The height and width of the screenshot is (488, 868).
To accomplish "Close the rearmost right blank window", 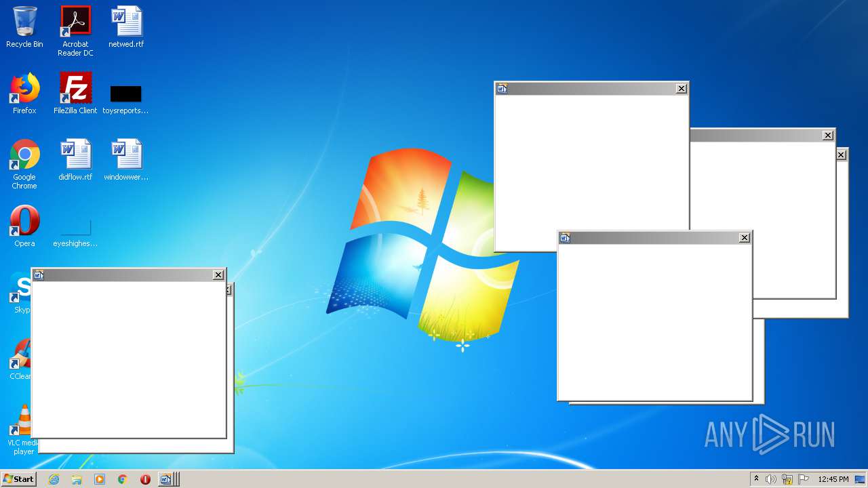I will [841, 155].
